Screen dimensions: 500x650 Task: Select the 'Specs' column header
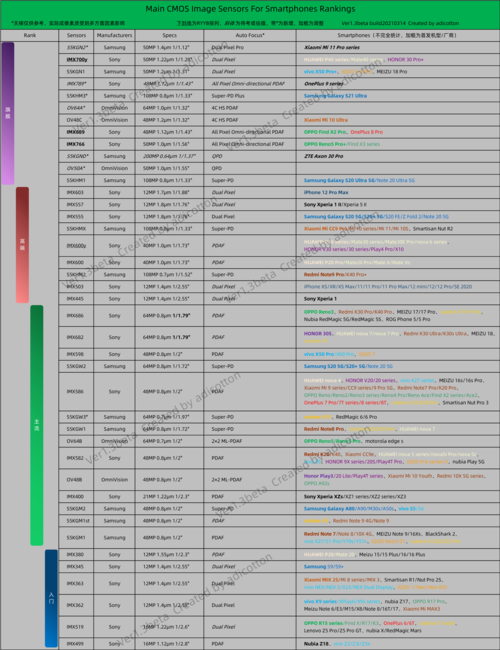[170, 35]
